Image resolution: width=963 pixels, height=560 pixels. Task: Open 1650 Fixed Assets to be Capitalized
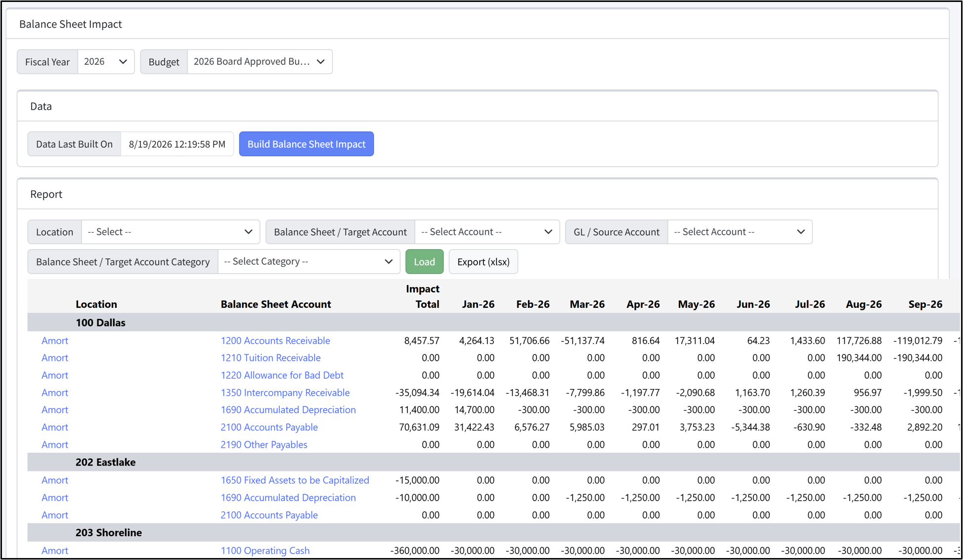(295, 480)
